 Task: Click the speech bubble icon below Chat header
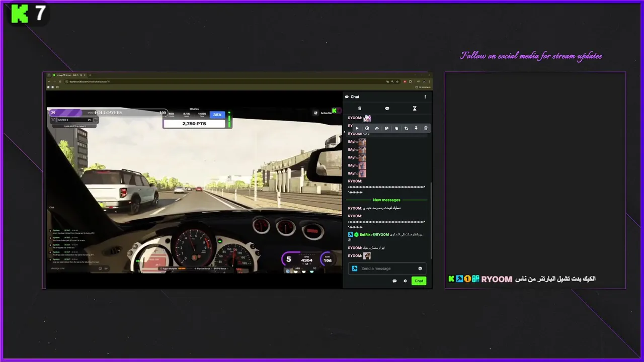pos(387,109)
